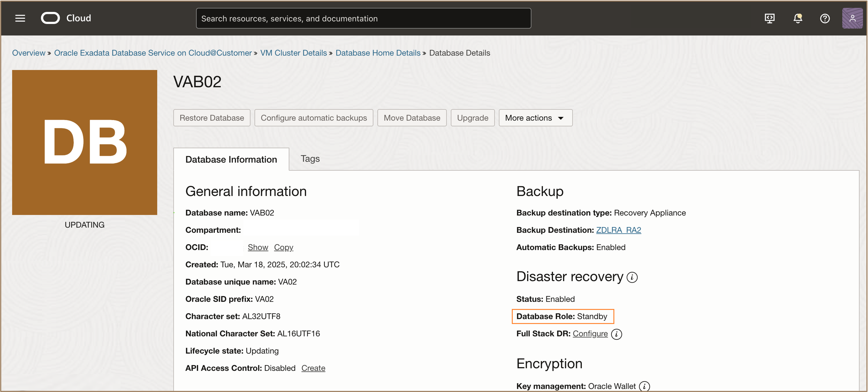Go to VM Cluster Details breadcrumb
The width and height of the screenshot is (868, 392).
(x=293, y=53)
